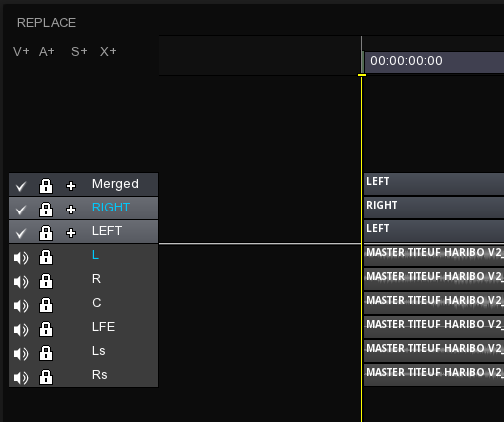Screen dimensions: 504x422
Task: Select the C track name label
Action: tap(97, 303)
